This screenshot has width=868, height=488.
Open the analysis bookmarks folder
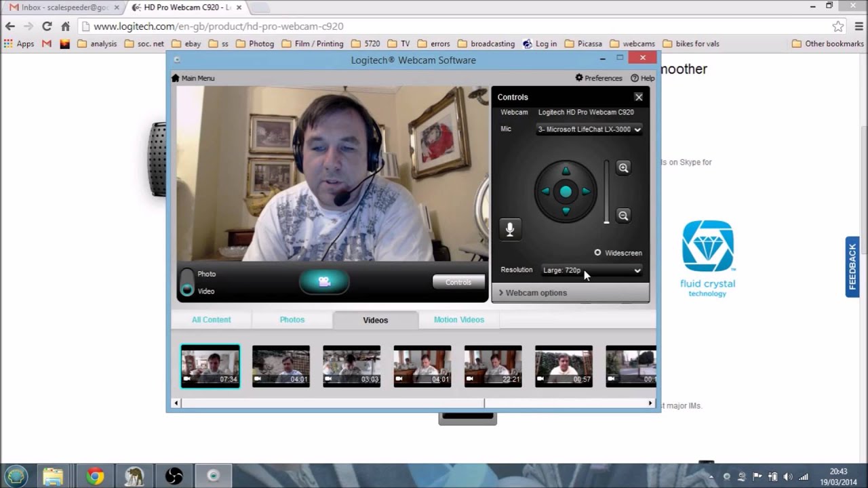point(97,43)
